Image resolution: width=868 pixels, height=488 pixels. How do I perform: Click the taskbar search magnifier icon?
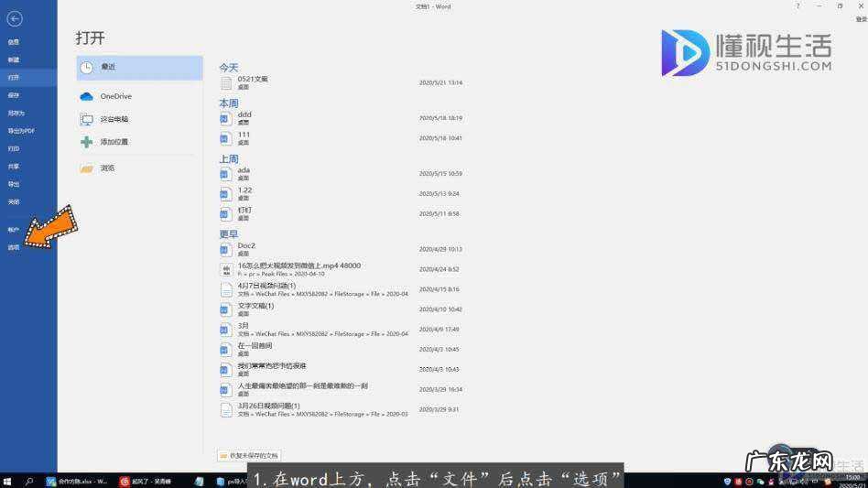click(28, 482)
